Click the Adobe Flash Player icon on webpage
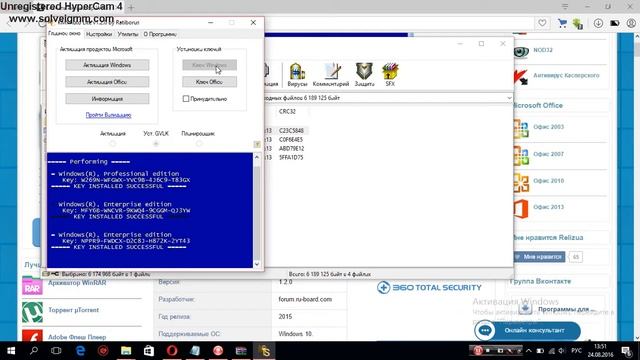Screen dimensions: 640x360 (x=32, y=336)
